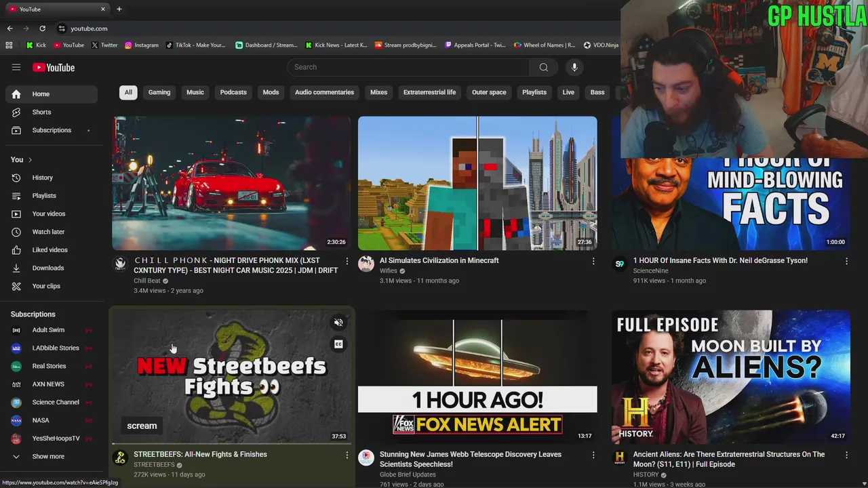Screen dimensions: 868x488
Task: Reload the page in browser
Action: click(42, 28)
